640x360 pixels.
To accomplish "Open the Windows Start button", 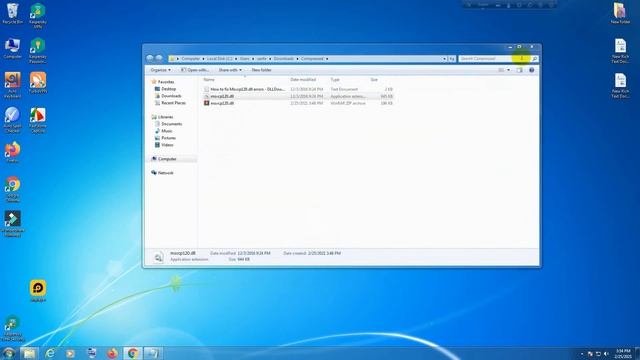I will 8,353.
